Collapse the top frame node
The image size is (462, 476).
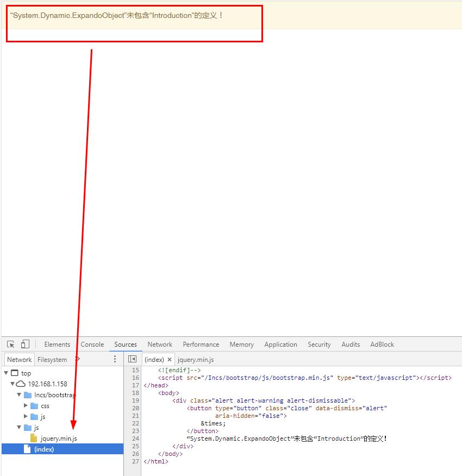(6, 373)
